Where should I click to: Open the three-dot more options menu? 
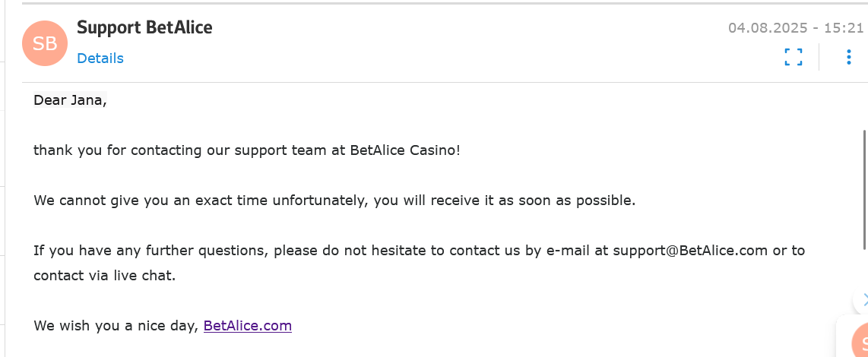[x=849, y=57]
